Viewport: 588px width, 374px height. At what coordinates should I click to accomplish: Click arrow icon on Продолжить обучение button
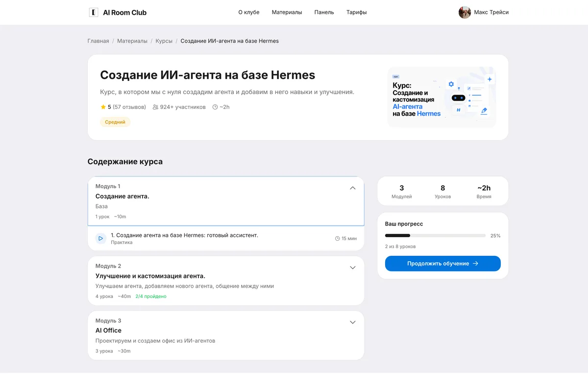coord(475,264)
